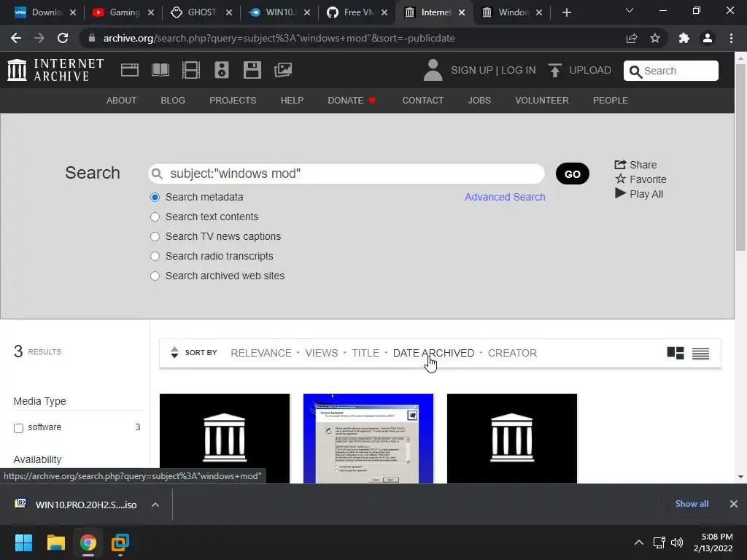The height and width of the screenshot is (560, 747).
Task: Open the Software floppy disk icon
Action: (252, 70)
